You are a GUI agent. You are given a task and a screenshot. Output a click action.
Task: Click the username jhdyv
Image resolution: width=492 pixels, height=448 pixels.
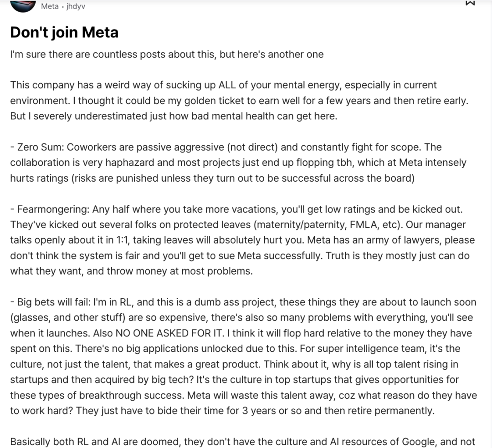coord(76,6)
